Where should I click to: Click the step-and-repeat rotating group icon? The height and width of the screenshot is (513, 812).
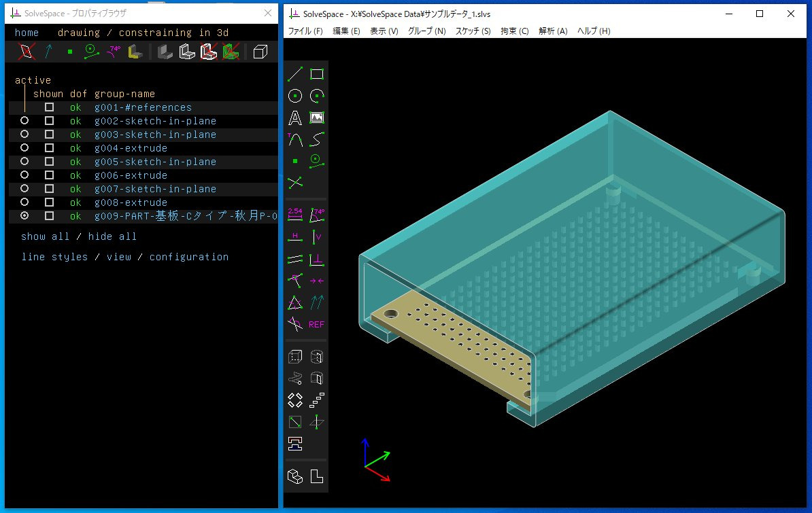pos(295,400)
